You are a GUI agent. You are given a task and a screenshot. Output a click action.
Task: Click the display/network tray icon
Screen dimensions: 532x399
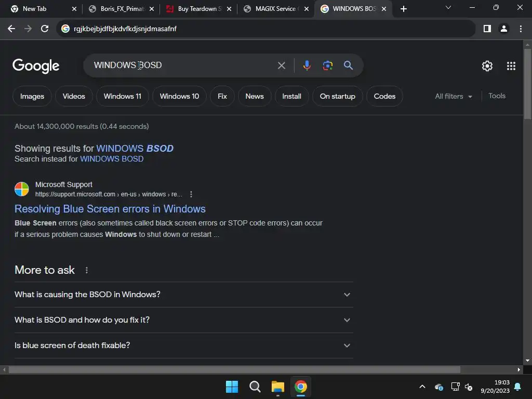click(455, 387)
